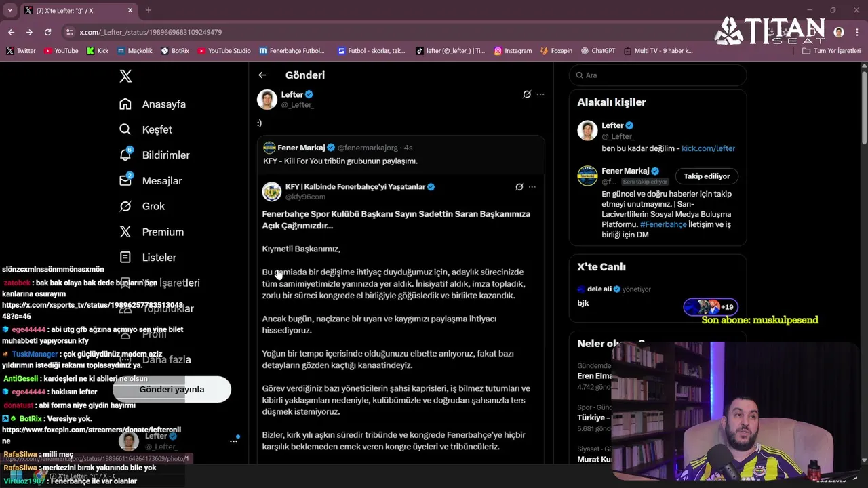Click the X logo in sidebar
The height and width of the screenshot is (488, 868).
125,76
